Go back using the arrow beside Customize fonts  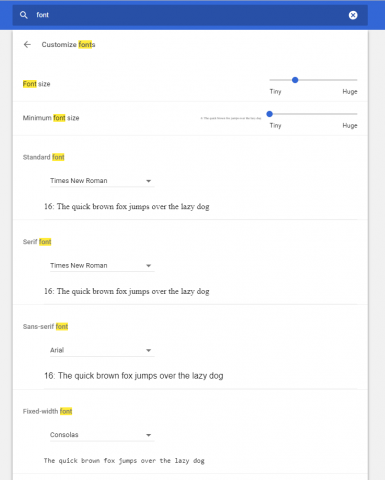tap(27, 44)
